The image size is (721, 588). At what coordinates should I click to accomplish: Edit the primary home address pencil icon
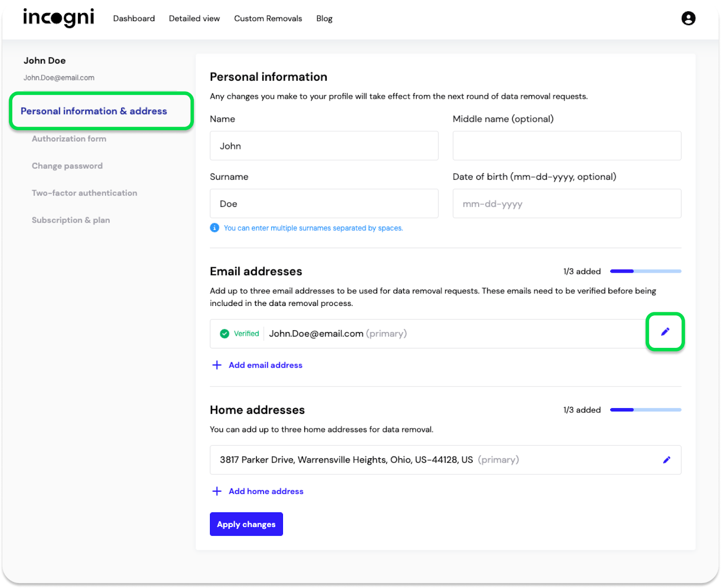click(x=666, y=460)
